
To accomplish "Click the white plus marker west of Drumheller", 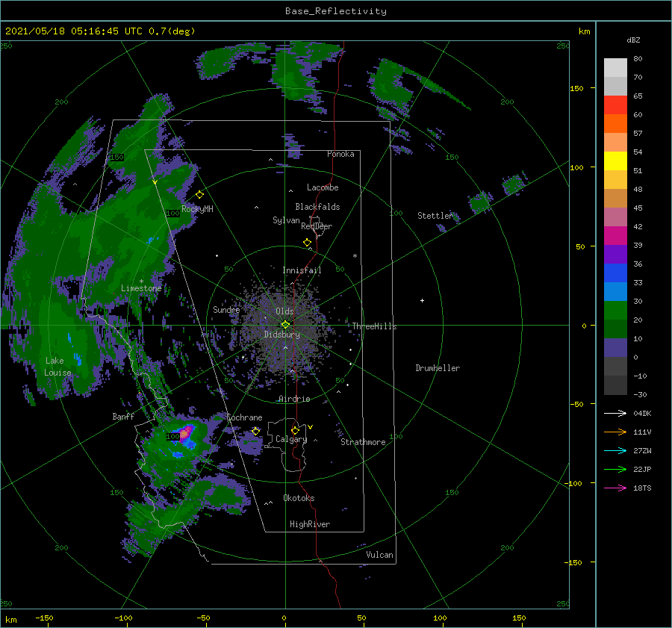I will [x=422, y=300].
